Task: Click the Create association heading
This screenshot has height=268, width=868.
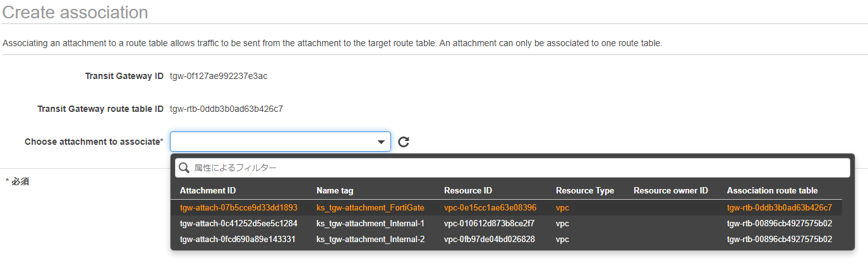Action: click(75, 12)
